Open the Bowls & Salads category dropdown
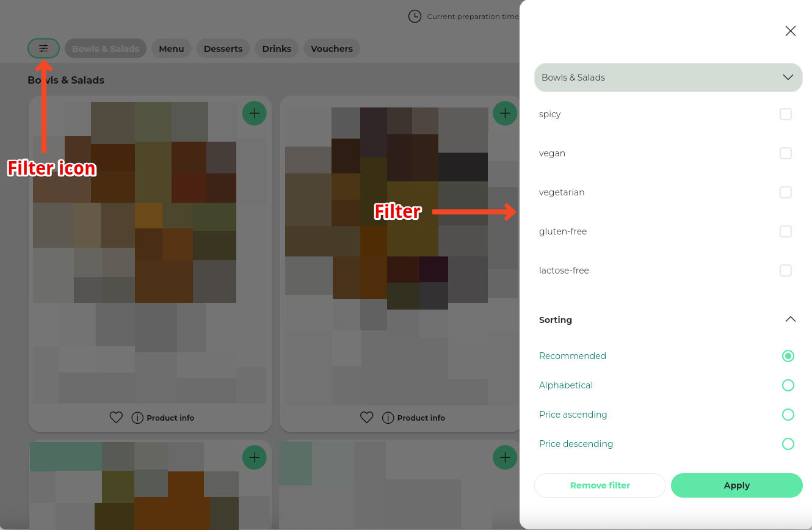812x530 pixels. click(668, 78)
